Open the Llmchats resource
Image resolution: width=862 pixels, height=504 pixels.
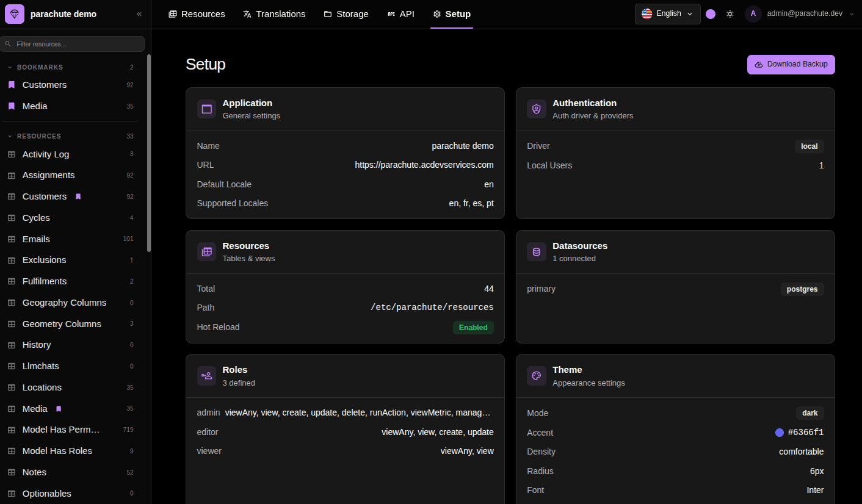coord(70,366)
